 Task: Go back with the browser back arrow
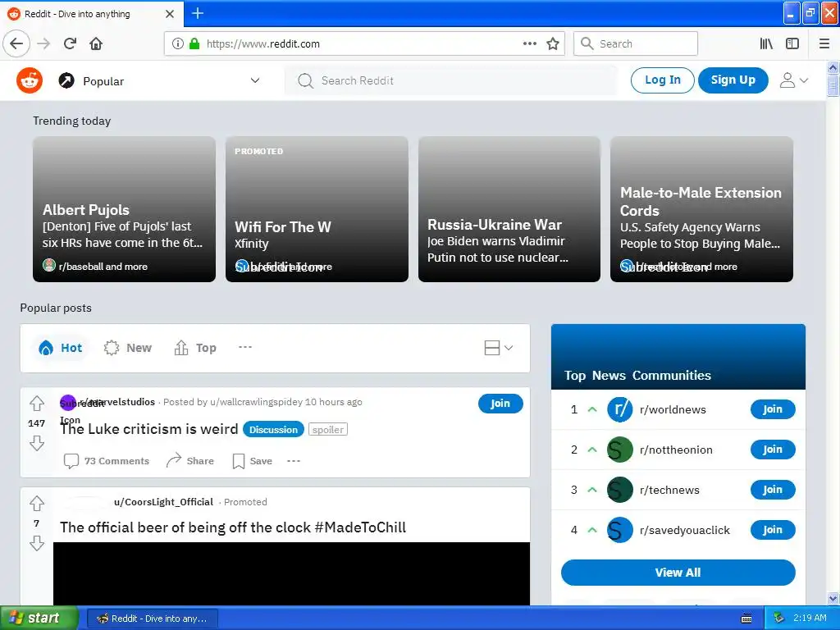point(16,43)
